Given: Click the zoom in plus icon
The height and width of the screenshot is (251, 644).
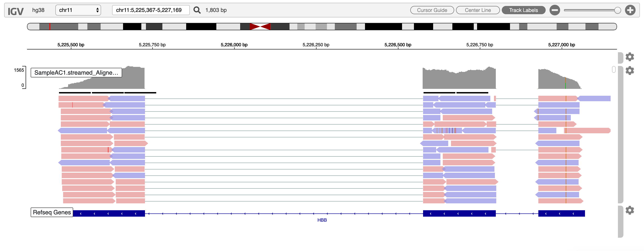Looking at the screenshot, I should 630,10.
